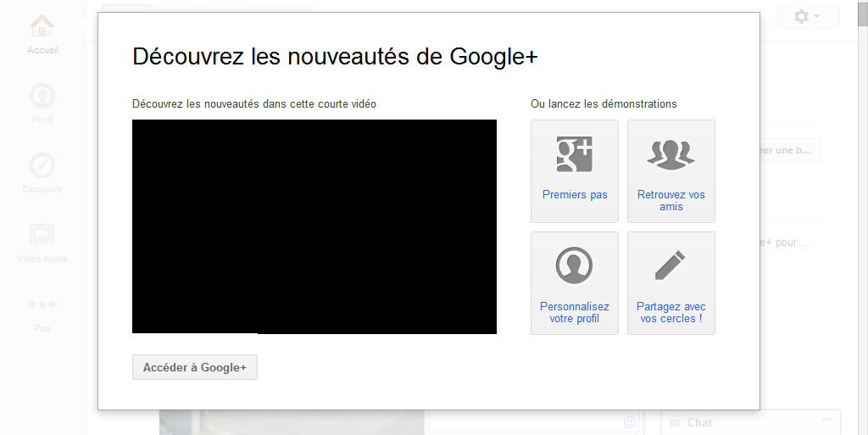Minimize the Chat panel
Screen dimensions: 868x435
(x=826, y=420)
